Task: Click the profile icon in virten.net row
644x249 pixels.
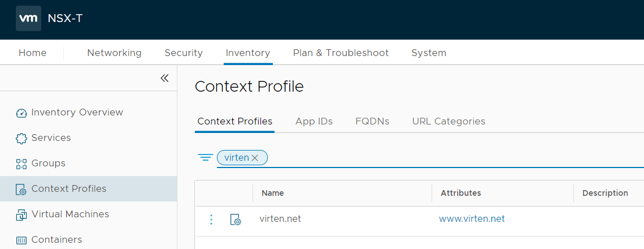Action: [236, 220]
